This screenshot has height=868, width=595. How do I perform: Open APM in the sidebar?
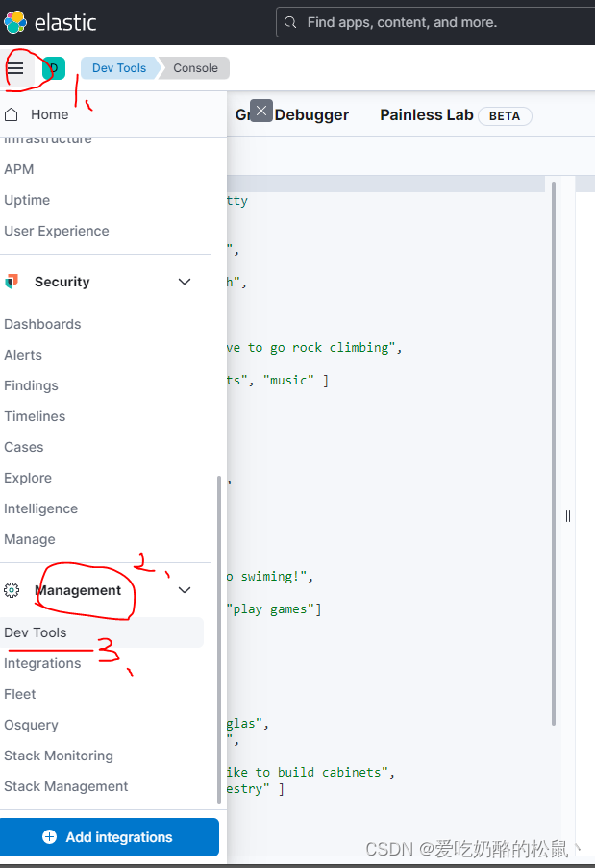click(x=19, y=169)
